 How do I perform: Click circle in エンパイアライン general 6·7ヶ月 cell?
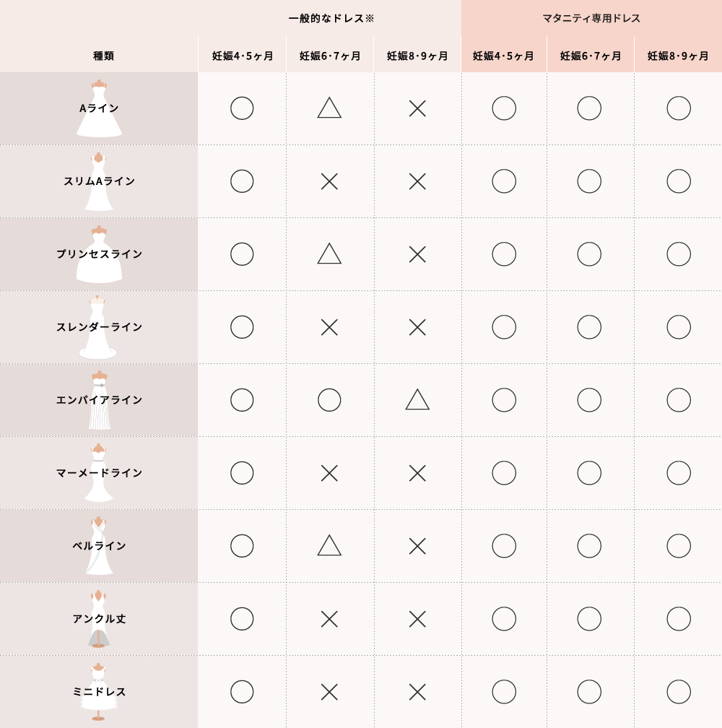click(x=329, y=400)
